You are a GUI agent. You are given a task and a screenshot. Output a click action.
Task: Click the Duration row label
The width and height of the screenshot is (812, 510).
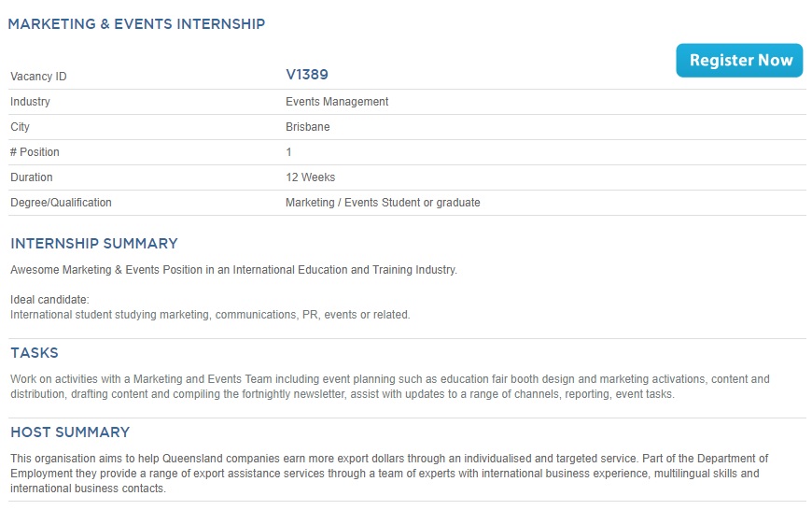pyautogui.click(x=32, y=177)
